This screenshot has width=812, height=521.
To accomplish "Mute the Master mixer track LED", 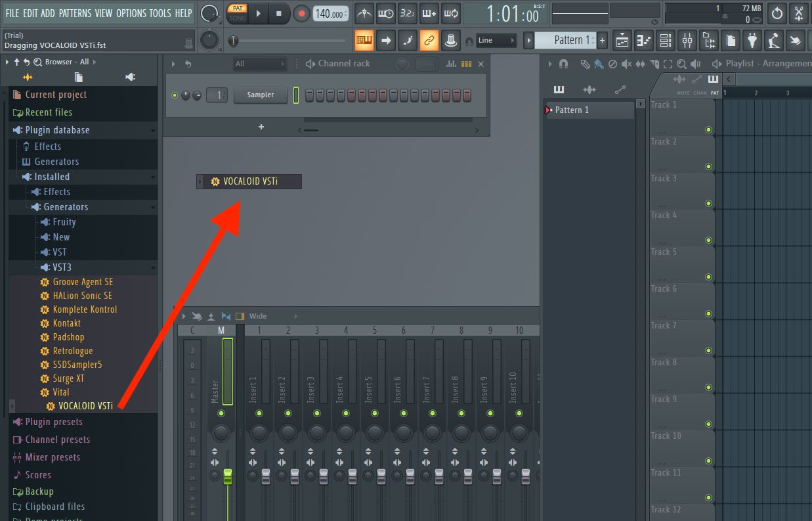I will tap(221, 413).
